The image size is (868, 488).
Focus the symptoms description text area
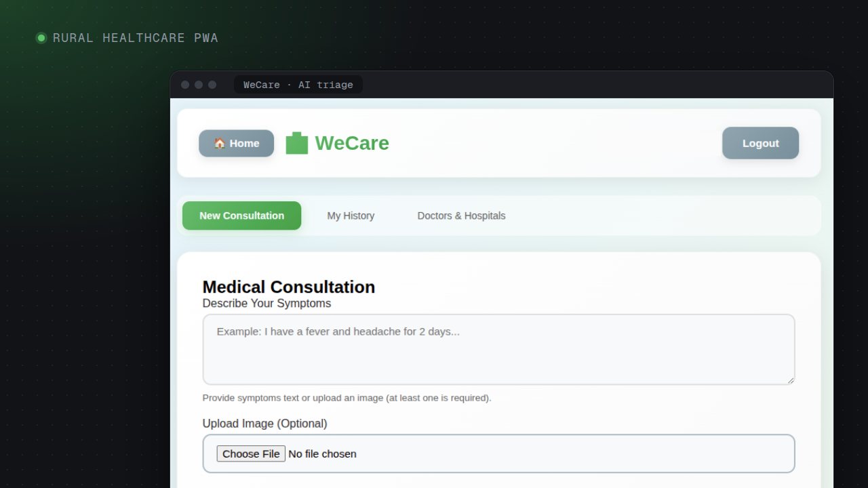(x=498, y=349)
